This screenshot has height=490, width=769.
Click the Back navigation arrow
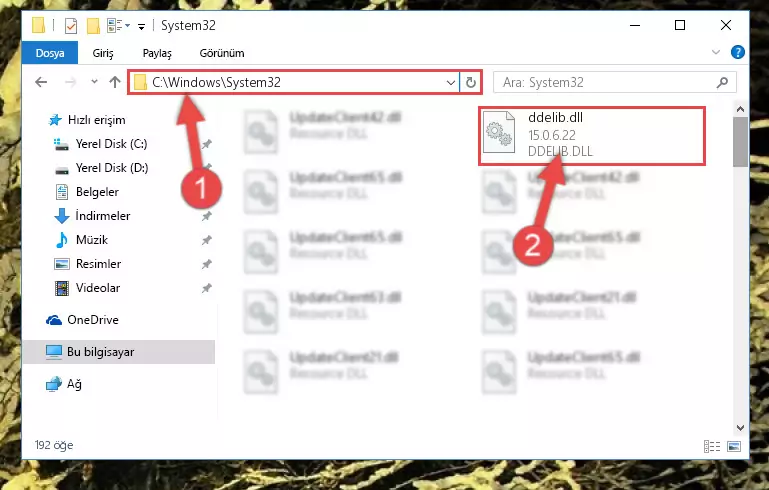click(41, 82)
